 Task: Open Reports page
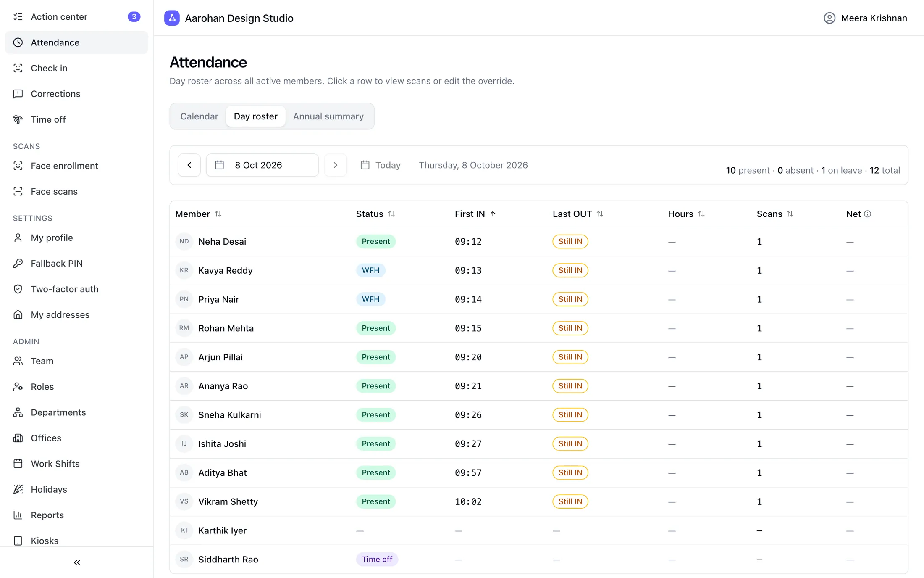pyautogui.click(x=76, y=515)
